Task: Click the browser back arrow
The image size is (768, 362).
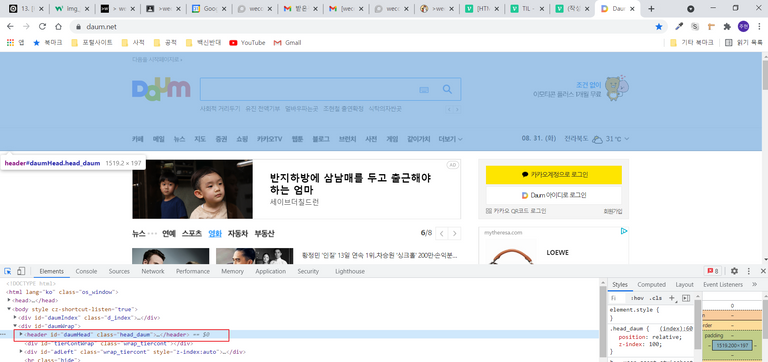Action: (10, 26)
